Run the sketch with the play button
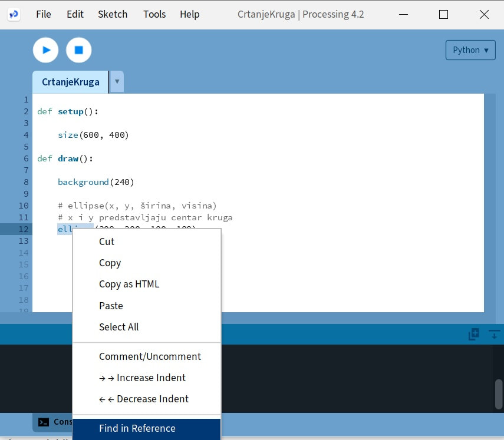Viewport: 504px width, 440px height. point(45,50)
